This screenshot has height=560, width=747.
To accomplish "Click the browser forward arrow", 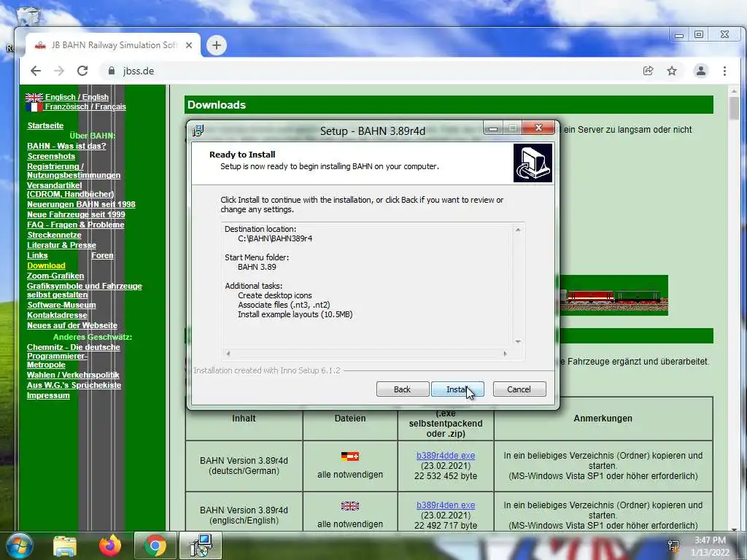I will pyautogui.click(x=58, y=71).
